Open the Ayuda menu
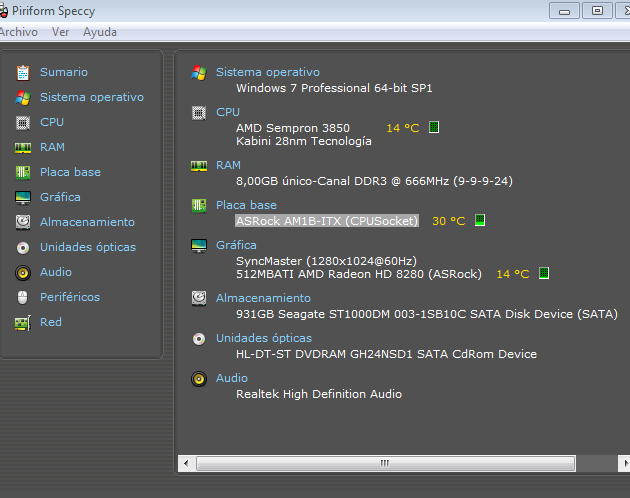Image resolution: width=630 pixels, height=498 pixels. coord(100,32)
